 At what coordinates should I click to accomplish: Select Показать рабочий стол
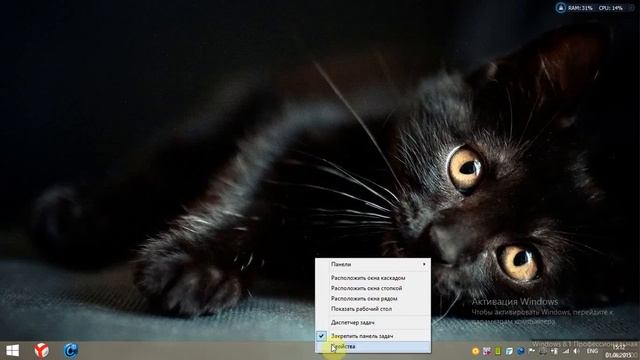373,309
